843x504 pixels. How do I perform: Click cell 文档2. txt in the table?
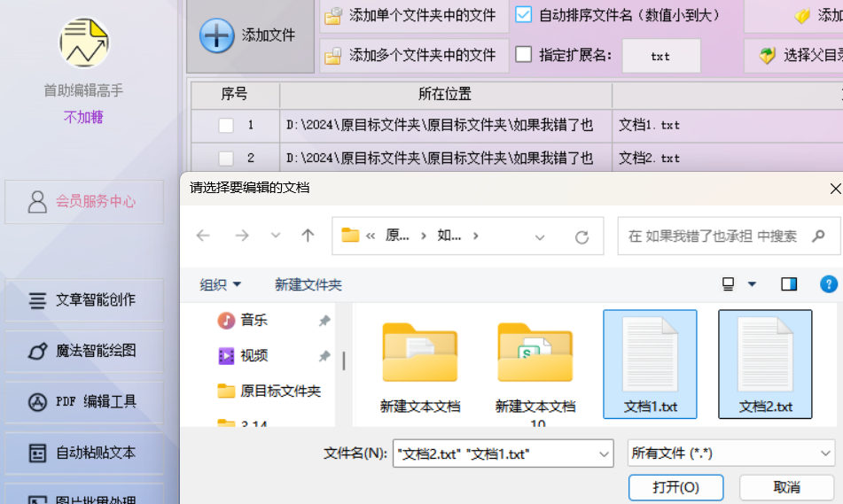(728, 159)
